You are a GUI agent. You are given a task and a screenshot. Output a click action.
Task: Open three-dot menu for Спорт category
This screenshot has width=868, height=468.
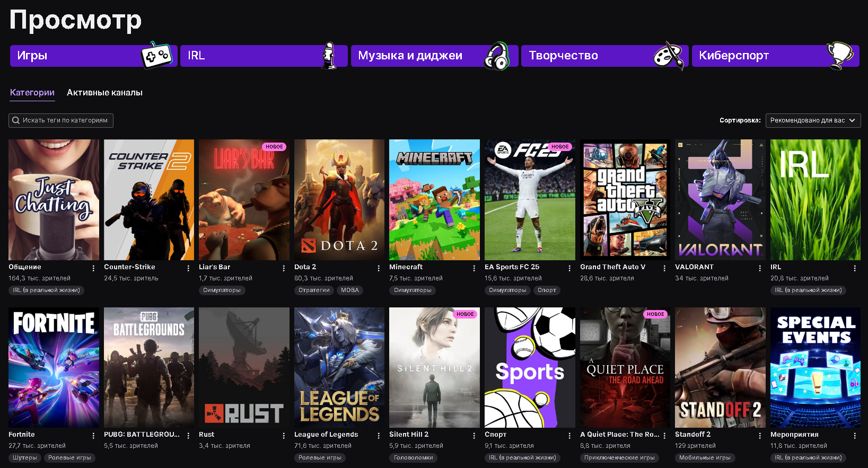pos(569,436)
